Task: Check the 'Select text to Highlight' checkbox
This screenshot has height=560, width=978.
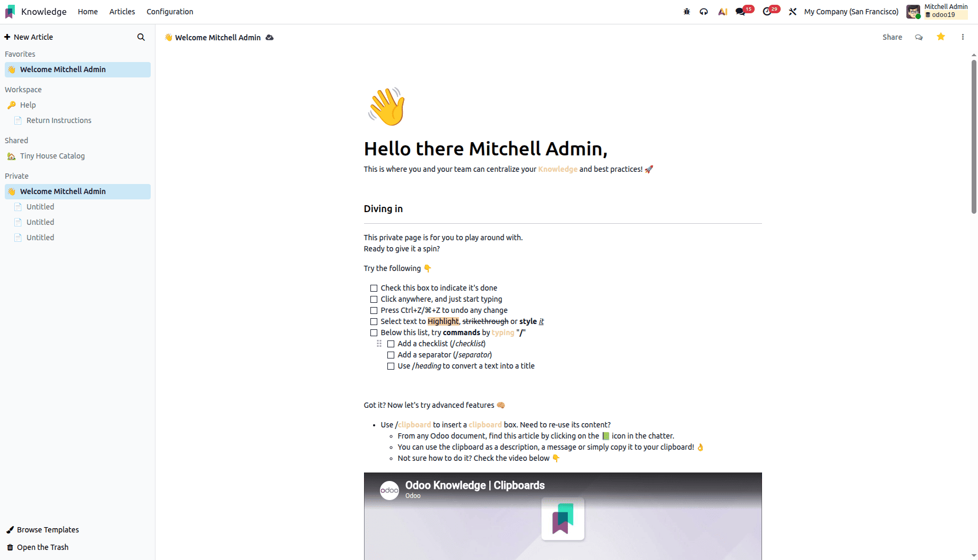Action: pyautogui.click(x=374, y=321)
